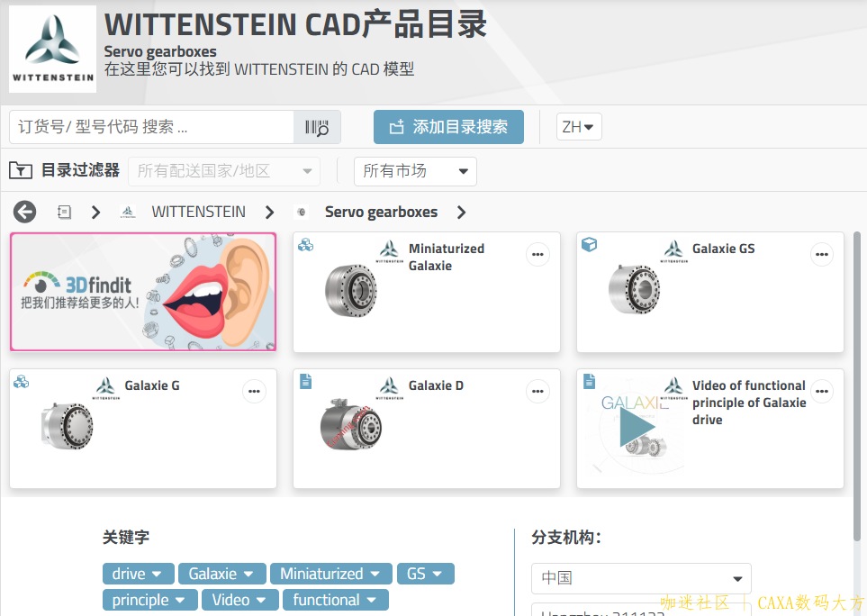
Task: Open more options for Galaxie D
Action: tap(537, 391)
